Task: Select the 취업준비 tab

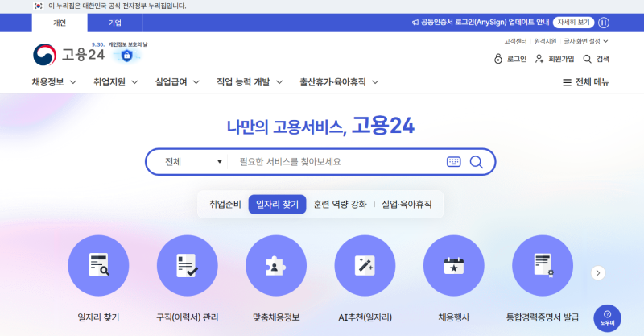Action: [225, 205]
